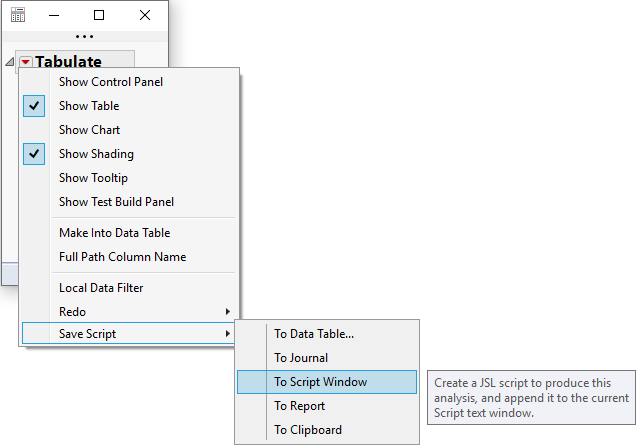The width and height of the screenshot is (642, 448).
Task: Enable the Show Tooltip option
Action: click(93, 178)
